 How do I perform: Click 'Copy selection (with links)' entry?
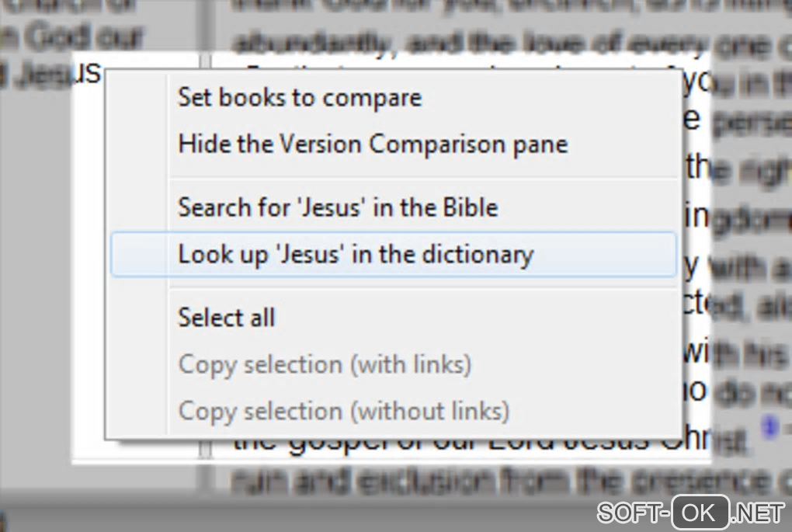point(325,364)
